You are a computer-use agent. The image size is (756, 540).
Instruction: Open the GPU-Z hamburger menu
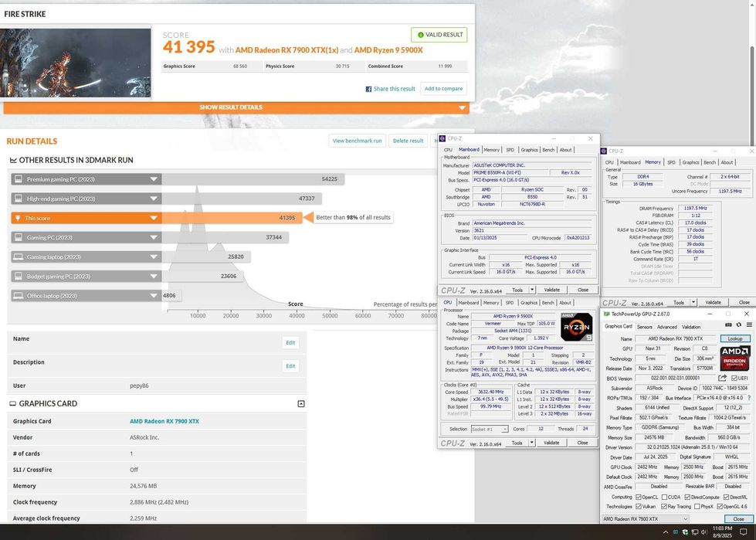[749, 325]
